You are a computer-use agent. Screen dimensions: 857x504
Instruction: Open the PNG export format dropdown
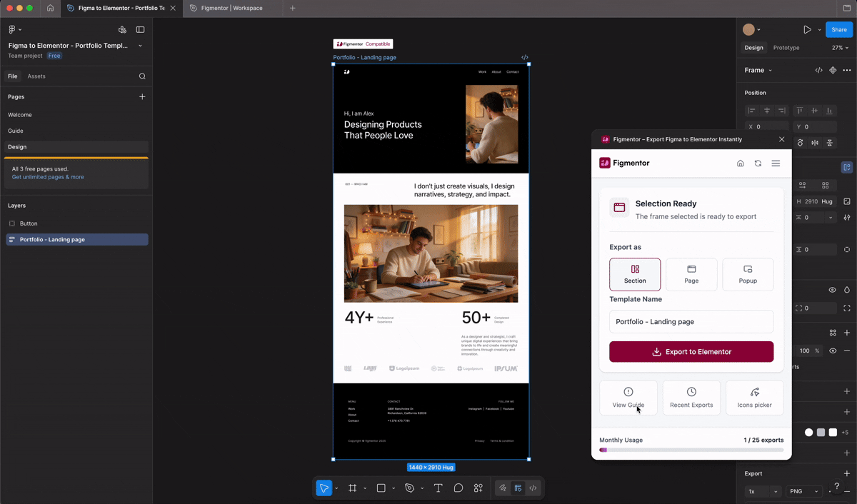pos(803,492)
